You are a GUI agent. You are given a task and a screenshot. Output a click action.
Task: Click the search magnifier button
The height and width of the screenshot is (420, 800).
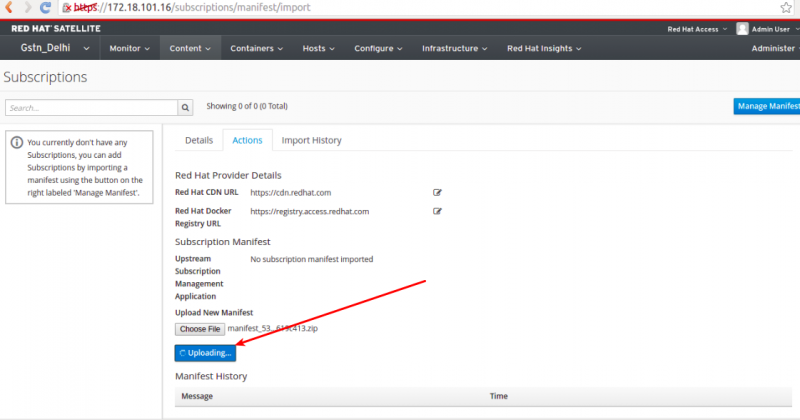pos(185,108)
